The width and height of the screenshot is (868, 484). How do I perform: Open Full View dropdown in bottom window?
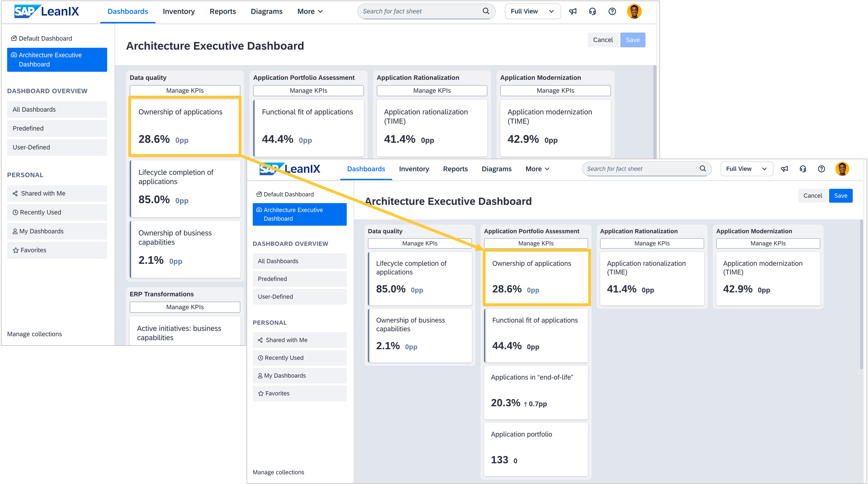[746, 169]
